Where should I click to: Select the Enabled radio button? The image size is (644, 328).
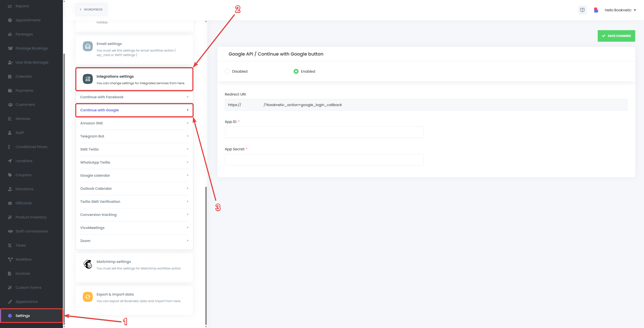point(296,71)
